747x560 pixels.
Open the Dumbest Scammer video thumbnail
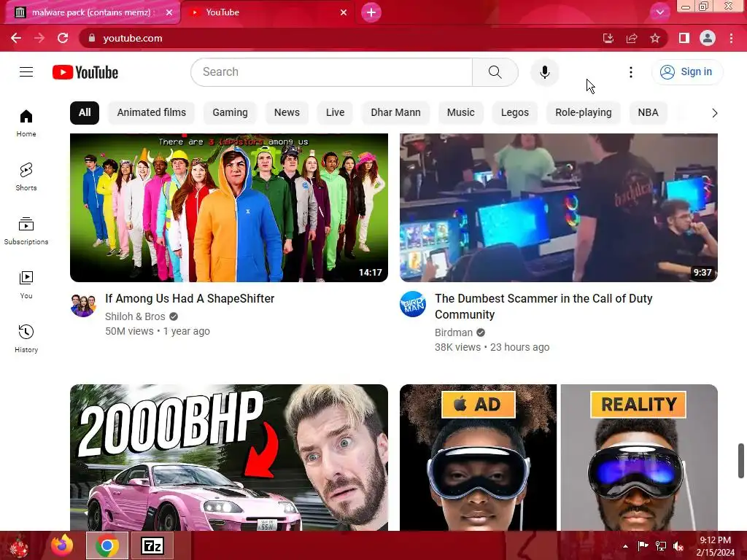click(x=558, y=208)
